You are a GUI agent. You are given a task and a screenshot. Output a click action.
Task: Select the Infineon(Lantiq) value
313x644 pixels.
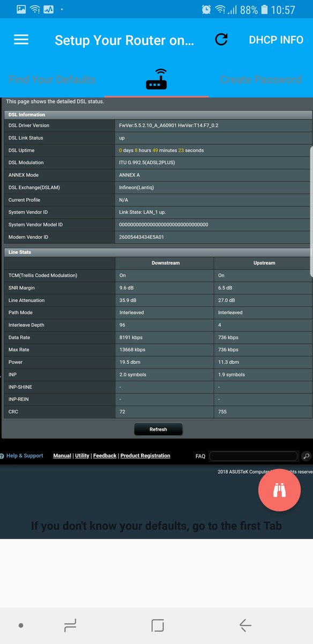[x=136, y=187]
